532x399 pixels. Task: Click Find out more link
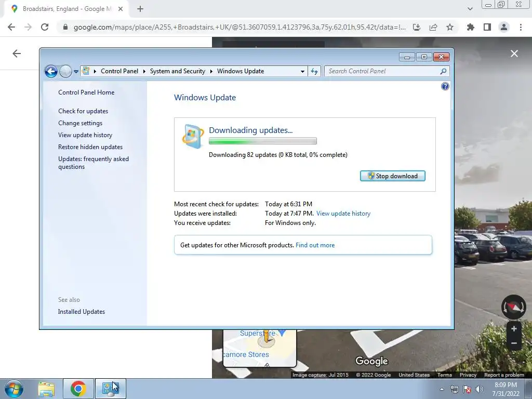pyautogui.click(x=315, y=245)
